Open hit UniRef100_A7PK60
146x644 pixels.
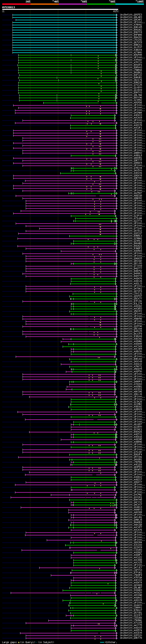tap(131, 60)
